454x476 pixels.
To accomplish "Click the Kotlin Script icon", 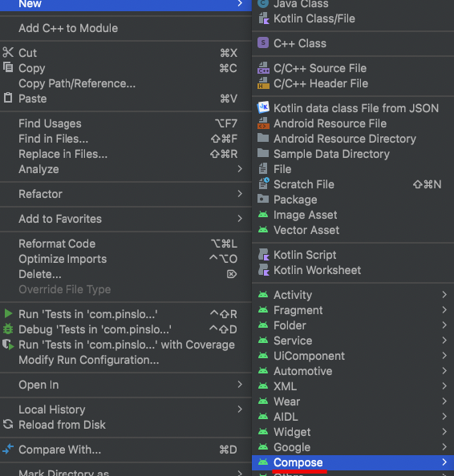I will point(264,254).
